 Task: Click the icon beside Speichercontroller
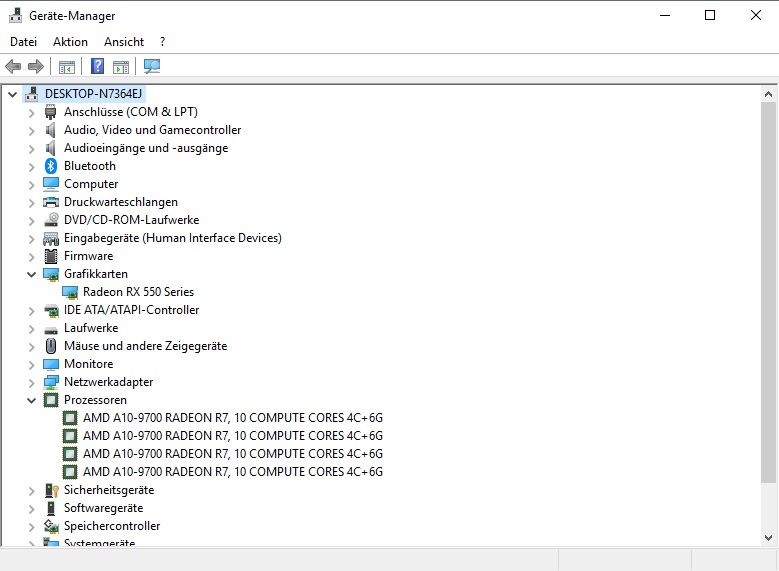click(51, 526)
